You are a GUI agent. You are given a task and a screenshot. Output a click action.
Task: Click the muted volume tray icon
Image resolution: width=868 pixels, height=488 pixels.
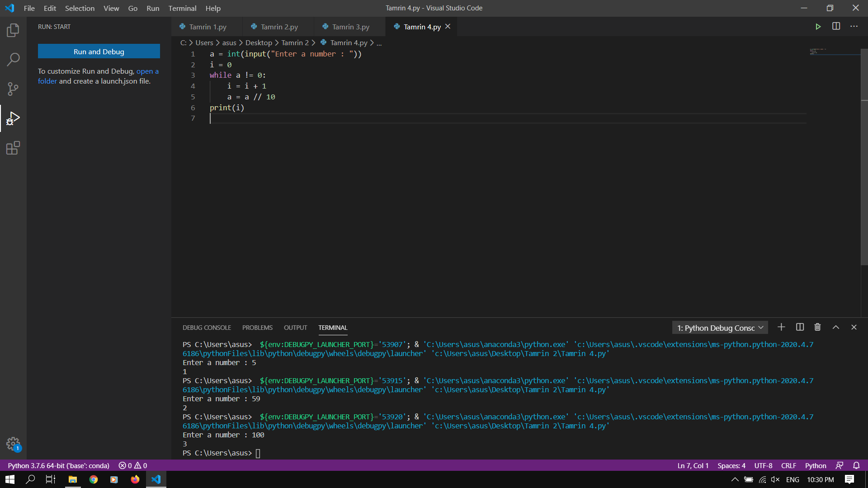(x=775, y=479)
